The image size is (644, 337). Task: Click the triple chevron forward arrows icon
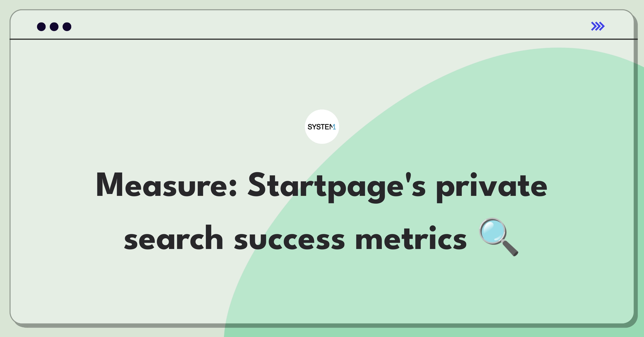pos(598,26)
